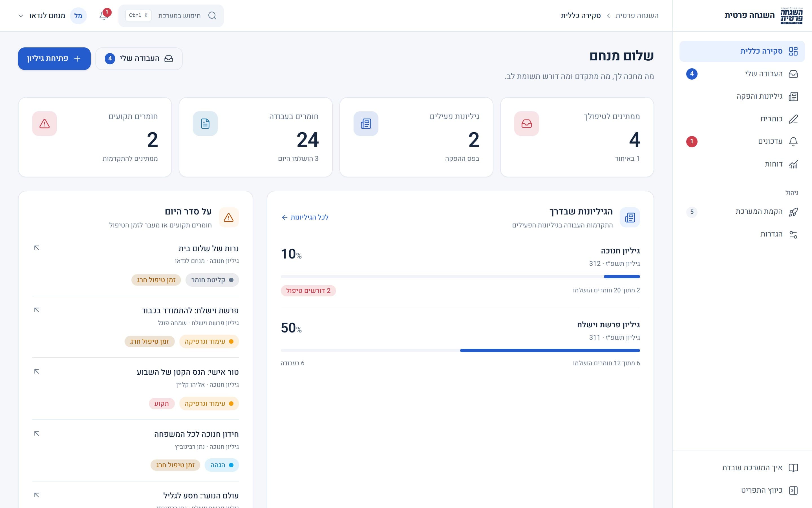Click the document icon on חומרים בעבודה card
Image resolution: width=812 pixels, height=508 pixels.
(205, 124)
